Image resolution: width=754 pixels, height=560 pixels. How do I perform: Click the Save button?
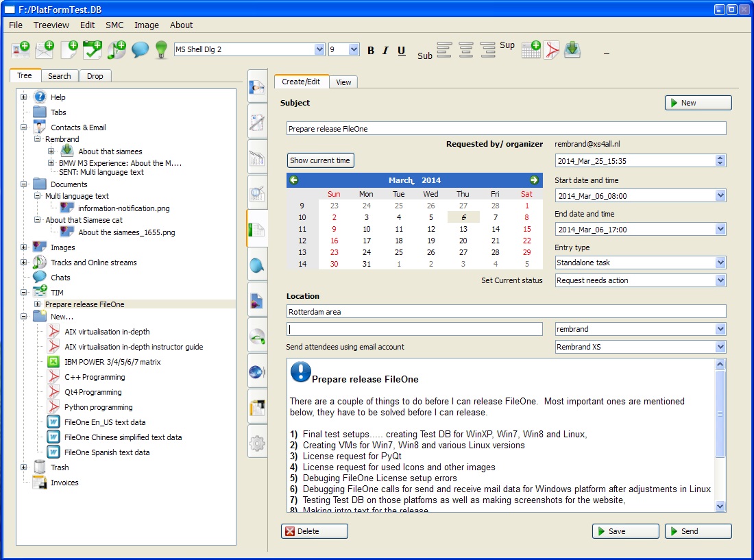pos(625,531)
